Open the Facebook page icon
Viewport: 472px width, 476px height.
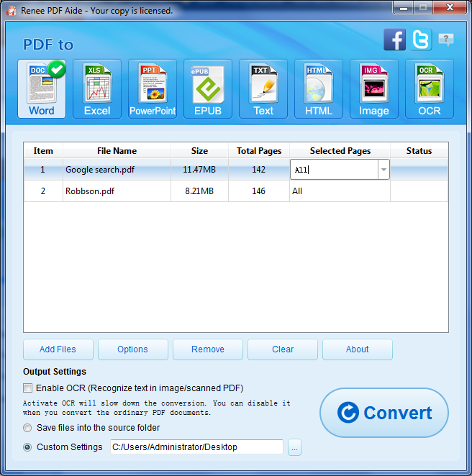pyautogui.click(x=394, y=40)
